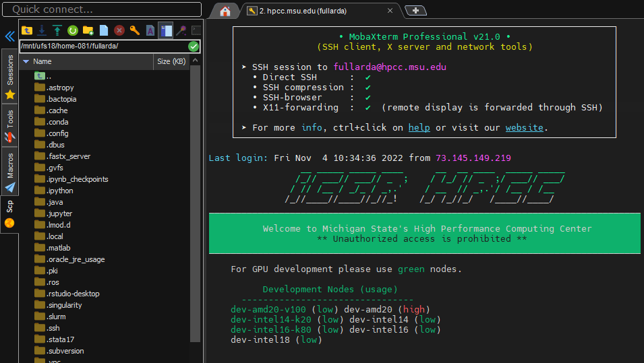Delete selected files with red X icon
This screenshot has height=363, width=644.
pos(119,30)
